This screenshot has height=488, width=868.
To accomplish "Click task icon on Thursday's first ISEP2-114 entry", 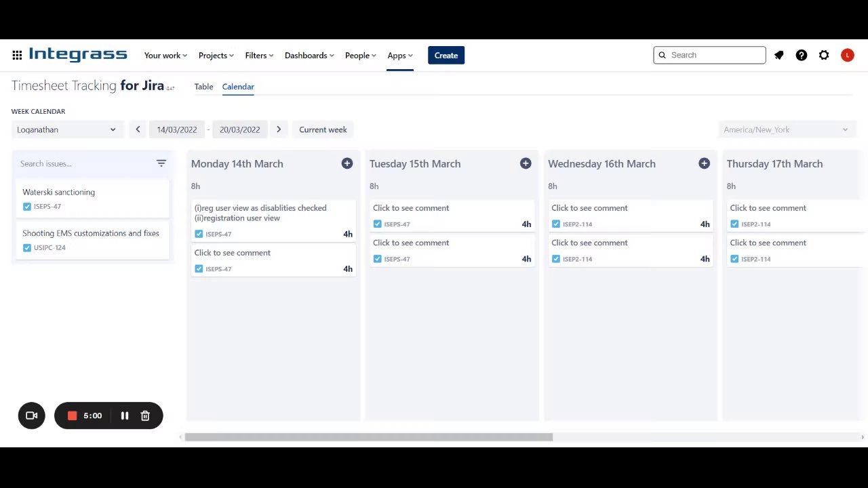I will coord(734,224).
